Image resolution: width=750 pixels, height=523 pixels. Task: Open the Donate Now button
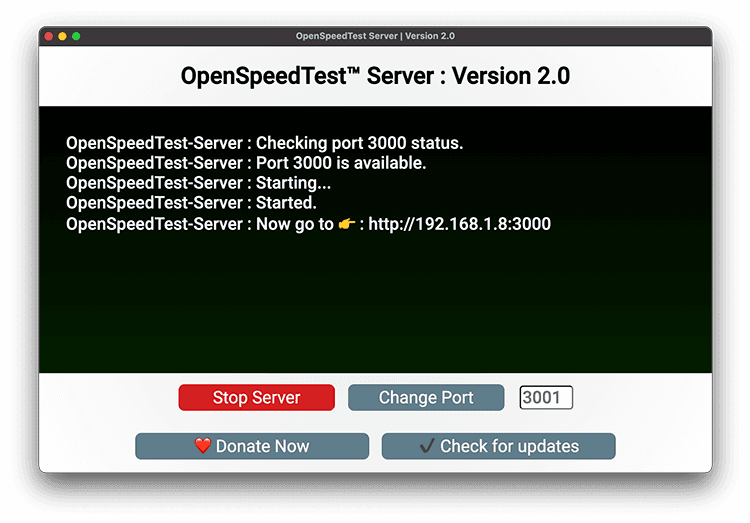pyautogui.click(x=252, y=446)
